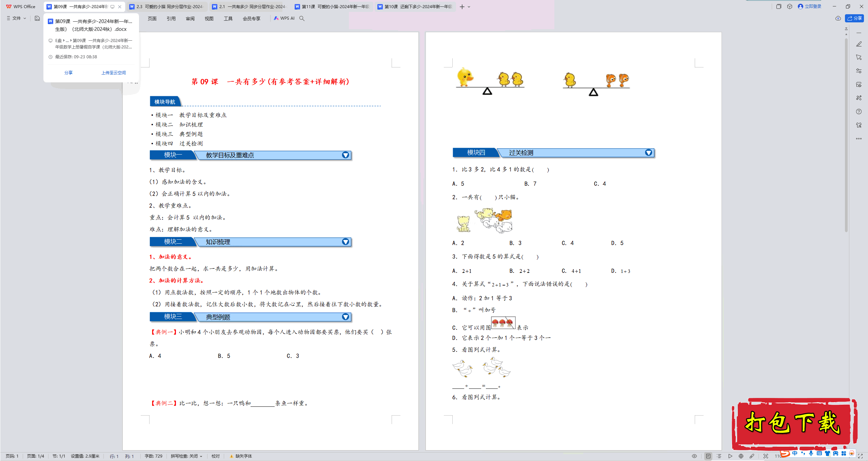
Task: Click the blue 分享 button at top right
Action: [854, 18]
